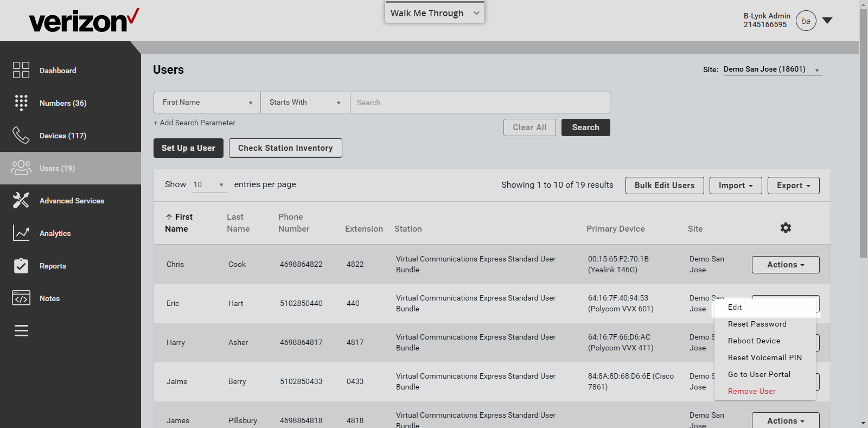
Task: Go to Dashboard in the sidebar
Action: pos(58,71)
